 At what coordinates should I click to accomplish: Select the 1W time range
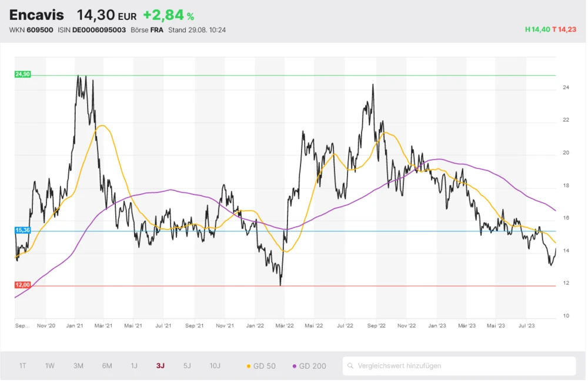click(50, 366)
